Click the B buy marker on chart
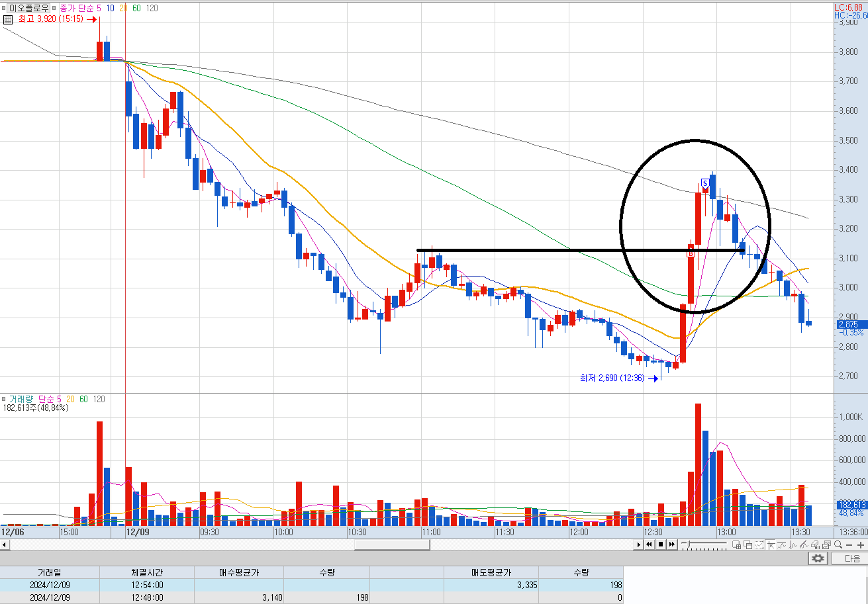 tap(690, 253)
